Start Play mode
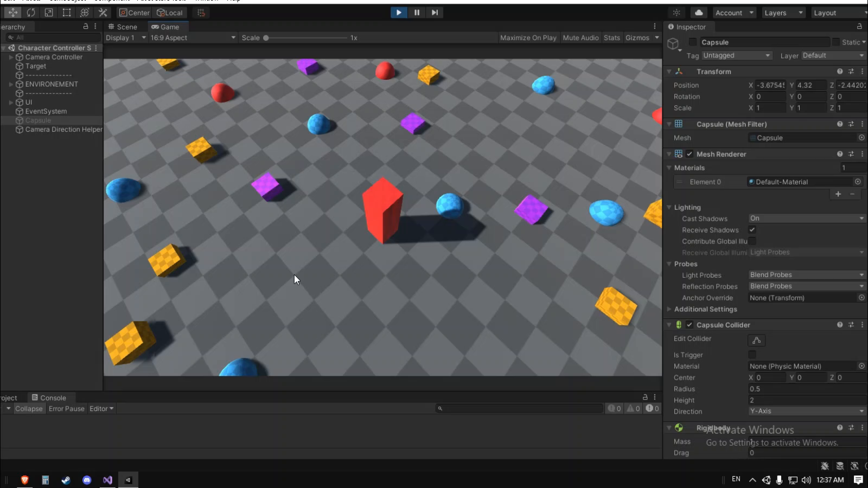This screenshot has width=868, height=488. click(399, 12)
